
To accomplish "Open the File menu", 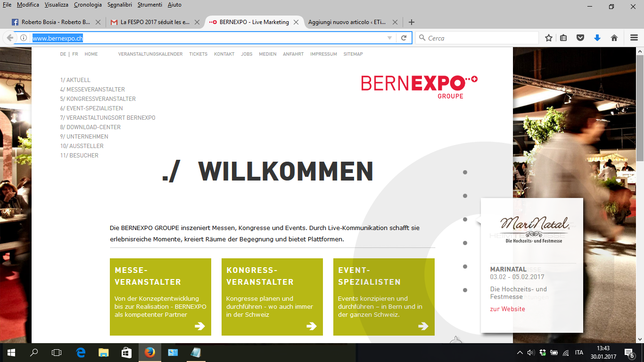I will (x=7, y=5).
